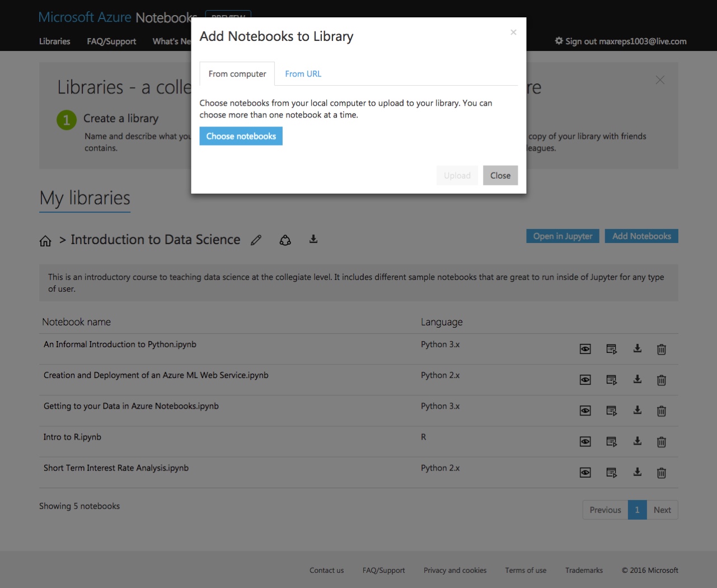Download Getting to your Data in Azure Notebooks.ipynb
Viewport: 717px width, 588px height.
click(637, 410)
